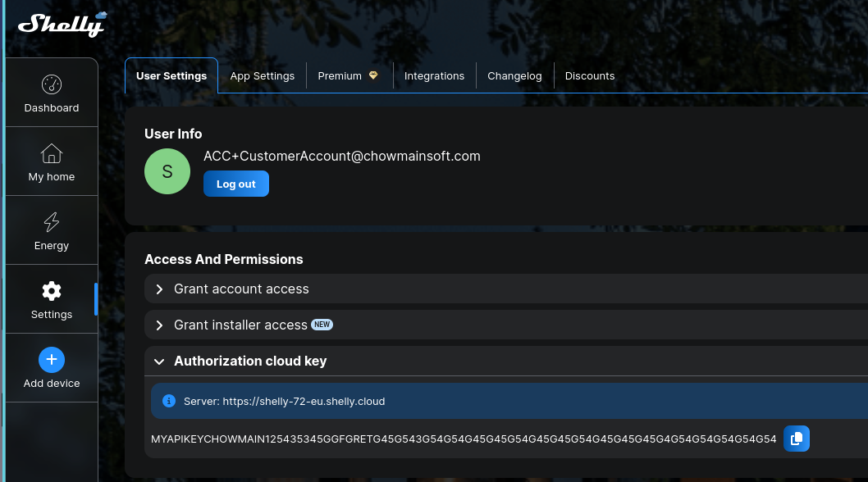Expand Grant account access section

241,289
